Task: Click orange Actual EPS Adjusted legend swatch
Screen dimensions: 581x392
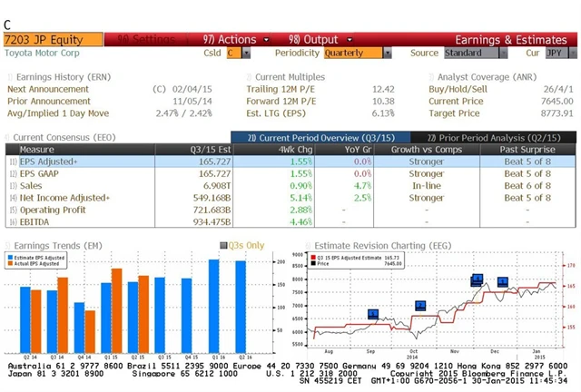Action: 10,263
